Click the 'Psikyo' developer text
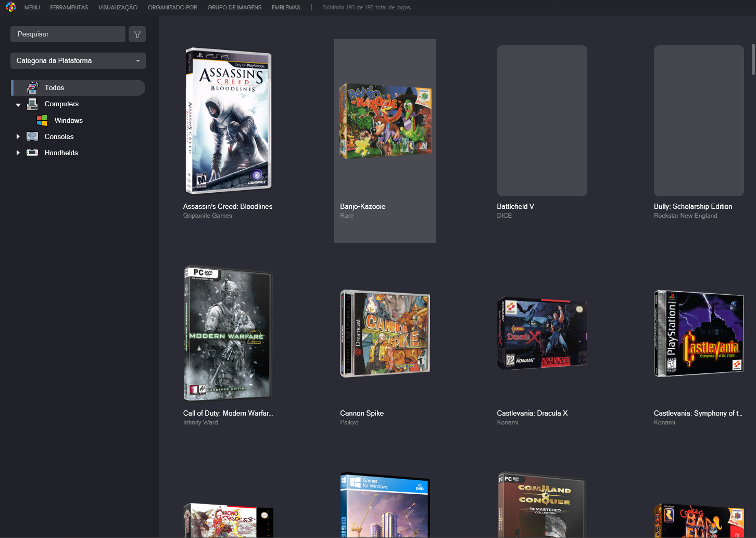756x538 pixels. coord(349,422)
